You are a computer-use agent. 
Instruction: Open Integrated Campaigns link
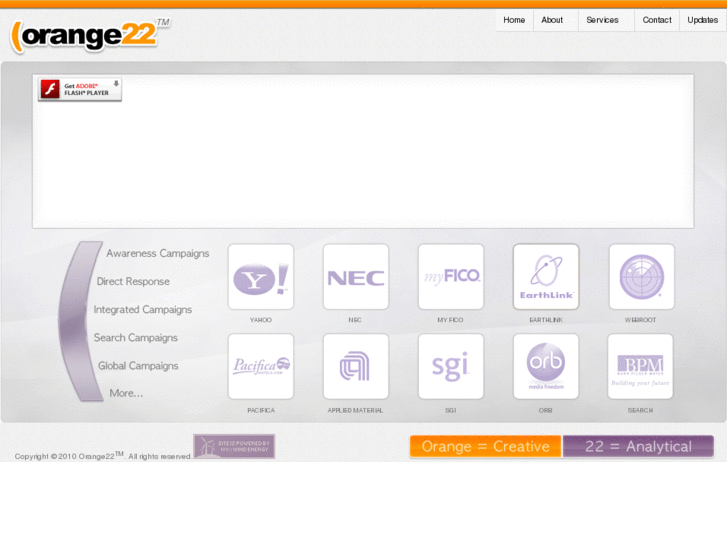[x=142, y=309]
